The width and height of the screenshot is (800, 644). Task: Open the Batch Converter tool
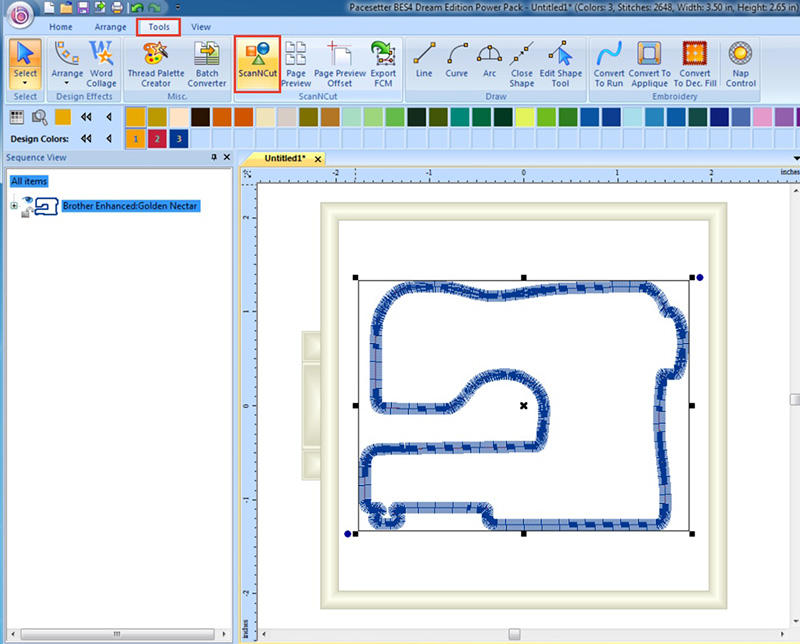[x=207, y=64]
